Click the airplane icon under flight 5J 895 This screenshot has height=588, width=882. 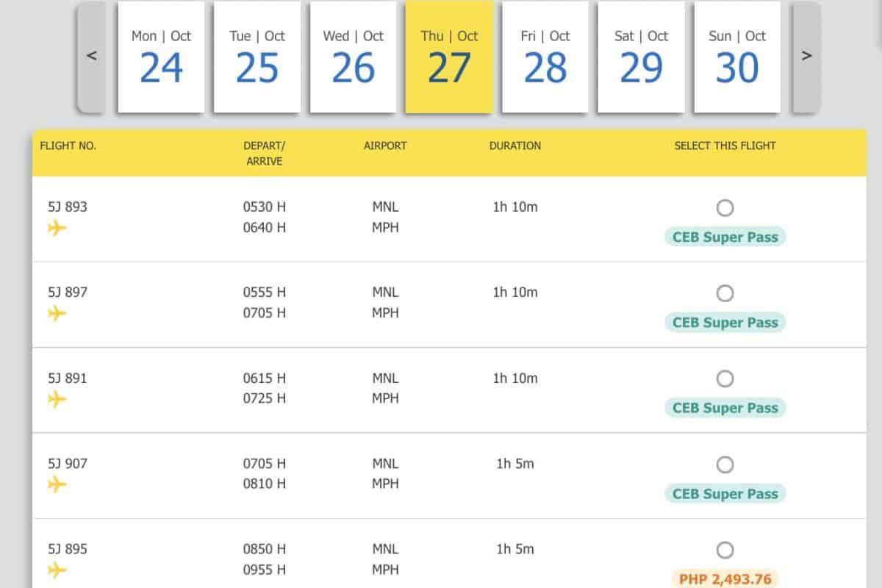click(57, 570)
